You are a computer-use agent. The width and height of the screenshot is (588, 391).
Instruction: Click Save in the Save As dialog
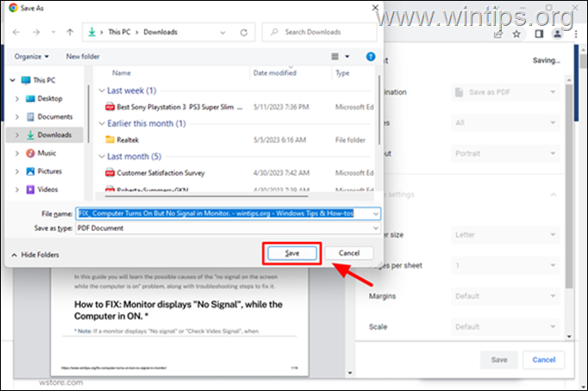[292, 253]
